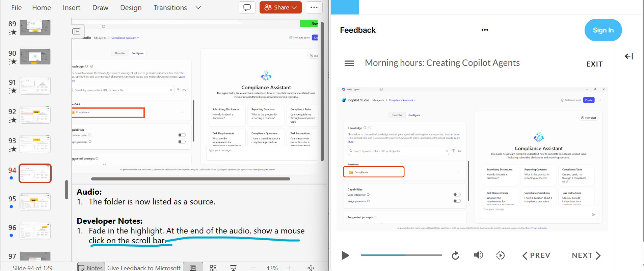Image resolution: width=644 pixels, height=271 pixels.
Task: Click Give Feedback to Microsoft
Action: coord(144,268)
